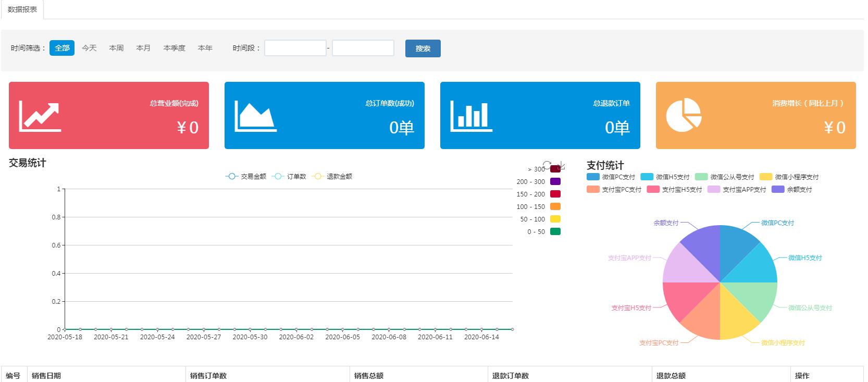
Task: Click the area chart icon on orders card
Action: tap(255, 116)
